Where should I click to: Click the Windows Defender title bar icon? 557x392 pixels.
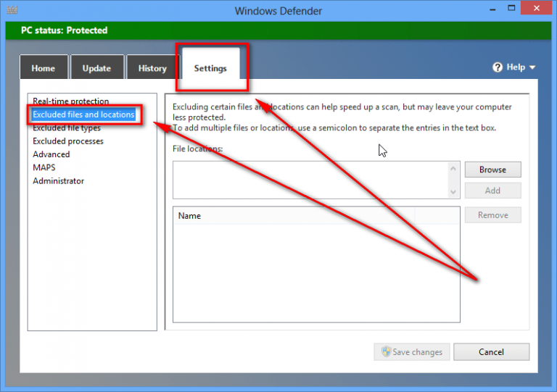(x=10, y=11)
